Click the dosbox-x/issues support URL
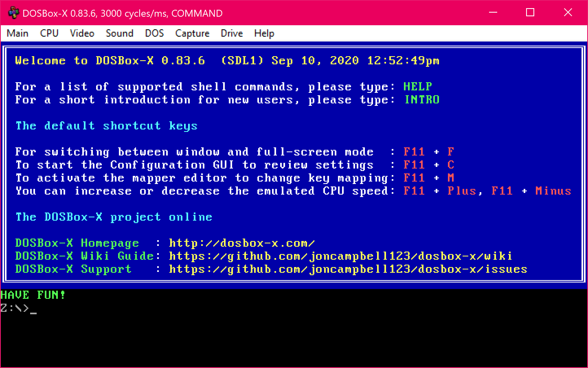588x368 pixels. pos(348,269)
